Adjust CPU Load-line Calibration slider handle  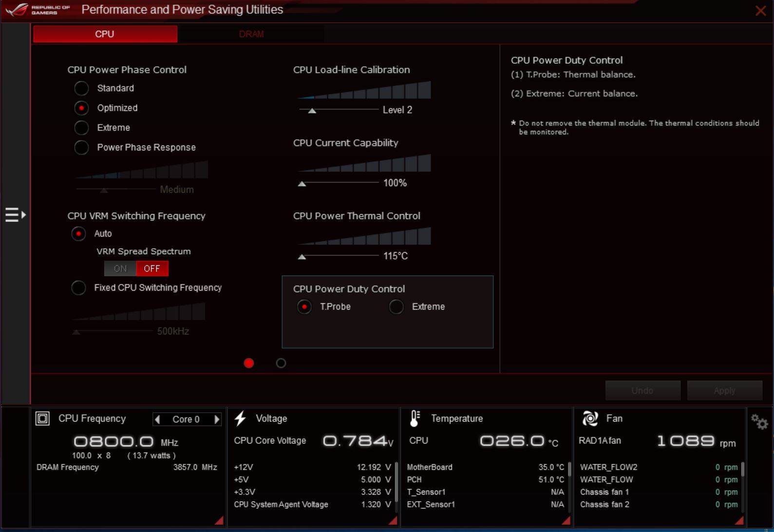point(312,111)
